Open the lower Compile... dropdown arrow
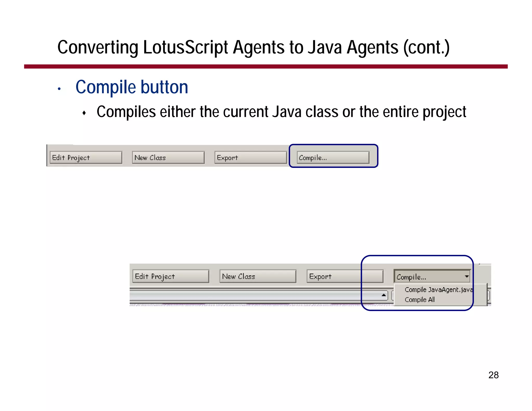The image size is (532, 411). click(467, 276)
